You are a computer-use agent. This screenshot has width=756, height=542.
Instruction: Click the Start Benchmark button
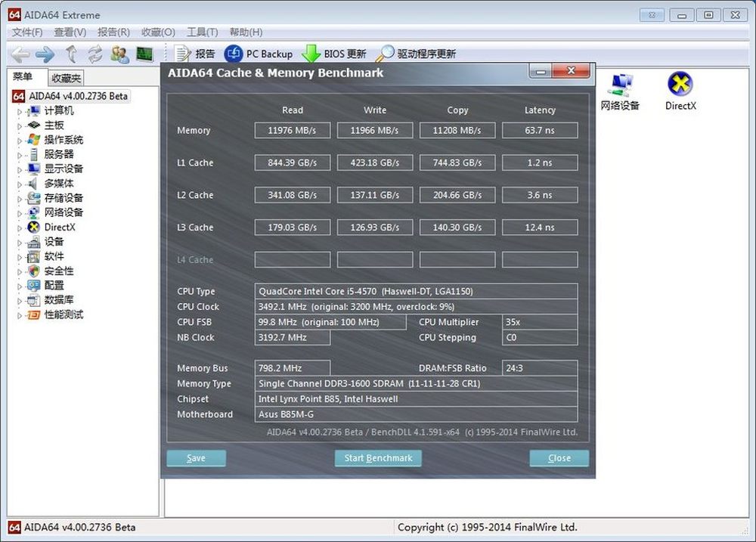(378, 458)
